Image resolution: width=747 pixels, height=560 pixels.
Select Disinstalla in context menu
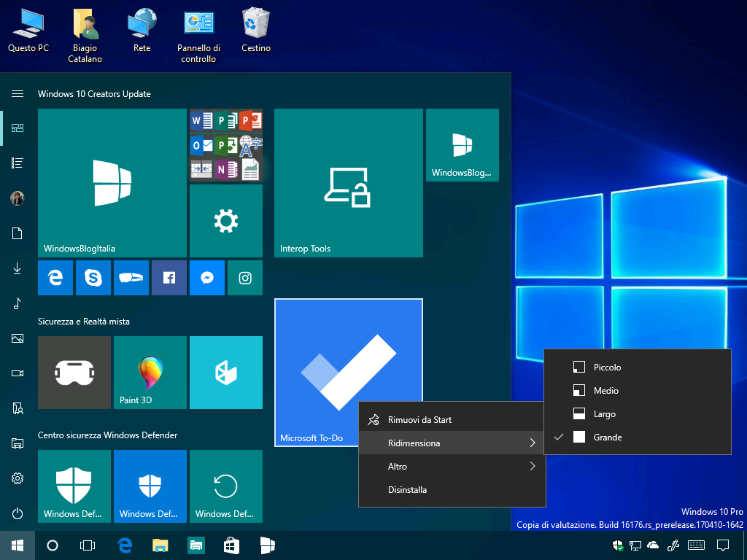[x=452, y=489]
